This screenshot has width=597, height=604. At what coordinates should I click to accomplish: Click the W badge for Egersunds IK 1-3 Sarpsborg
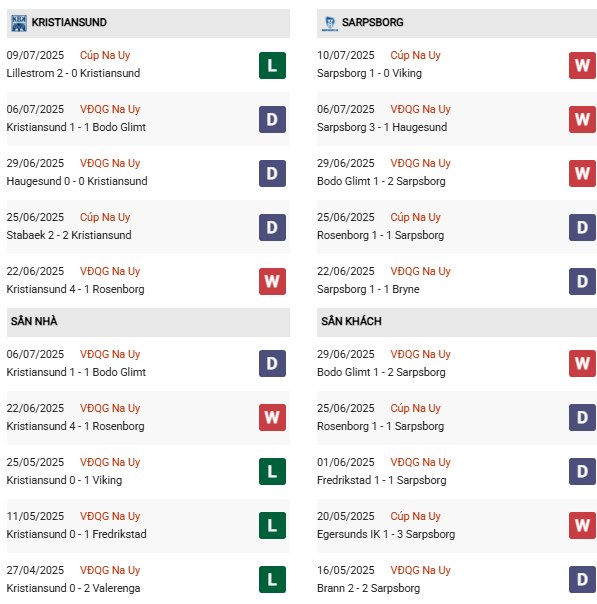582,525
